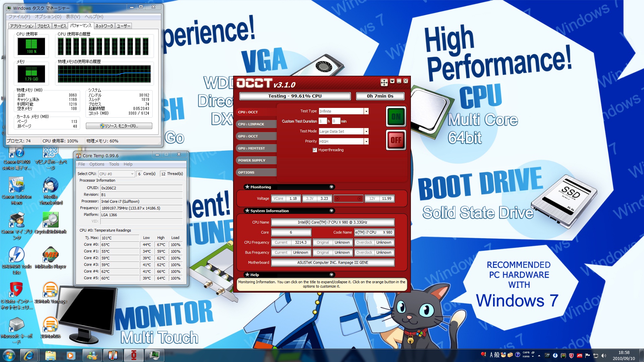Open the 3DMark Vantage desktop icon
This screenshot has width=644, height=362.
click(51, 290)
